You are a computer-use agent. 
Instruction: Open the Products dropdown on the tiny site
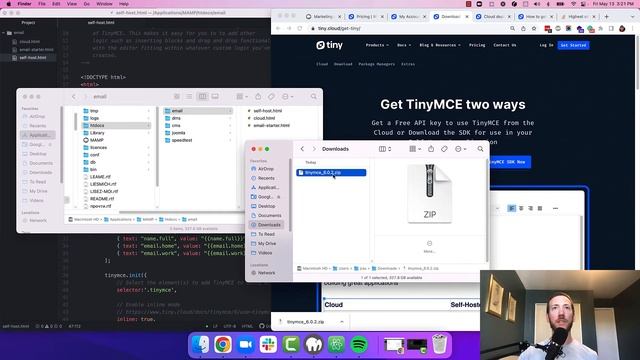click(377, 45)
